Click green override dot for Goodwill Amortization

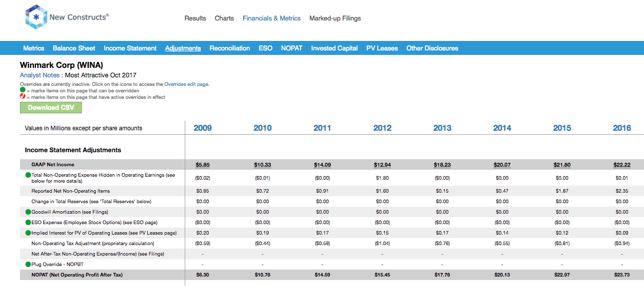[28, 212]
